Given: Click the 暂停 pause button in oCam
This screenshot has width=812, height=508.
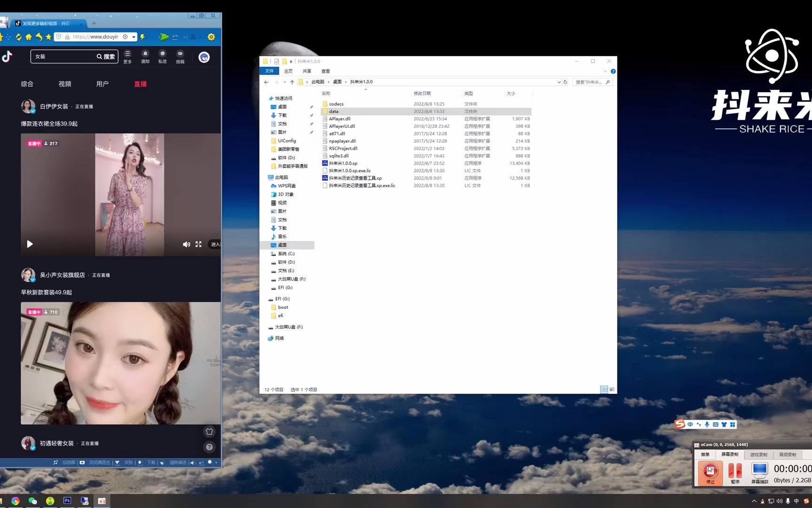Looking at the screenshot, I should 735,472.
